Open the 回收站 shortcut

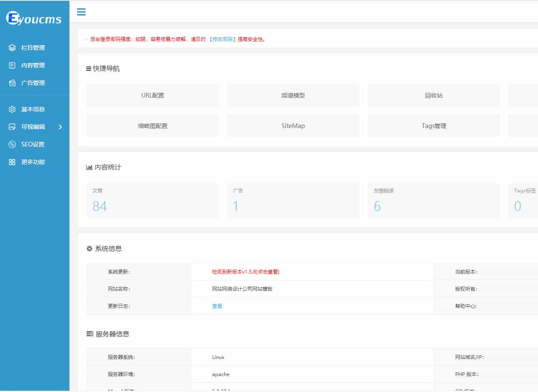pos(433,95)
